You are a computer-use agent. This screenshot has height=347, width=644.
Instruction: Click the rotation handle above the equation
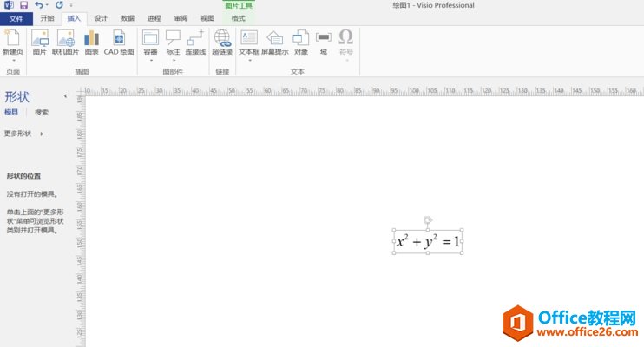(428, 220)
